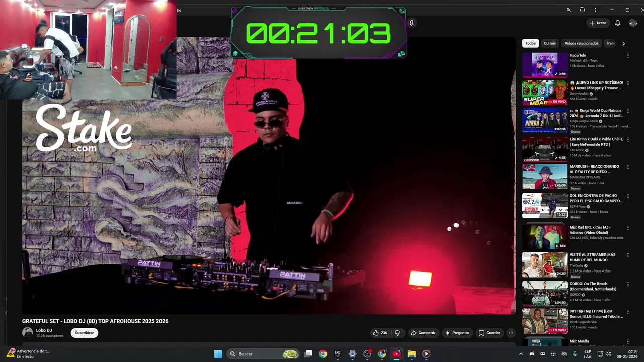This screenshot has width=644, height=362.
Task: Open the 22:16 clock and date panel
Action: click(627, 354)
